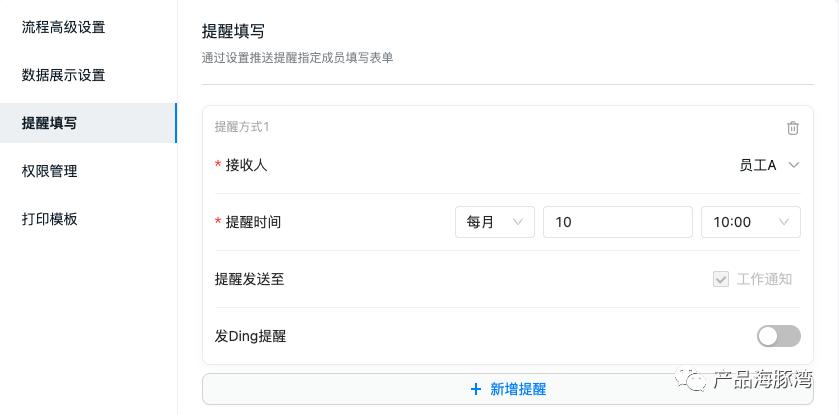Toggle the 工作通知 checkbox
The image size is (839, 415).
coord(720,279)
